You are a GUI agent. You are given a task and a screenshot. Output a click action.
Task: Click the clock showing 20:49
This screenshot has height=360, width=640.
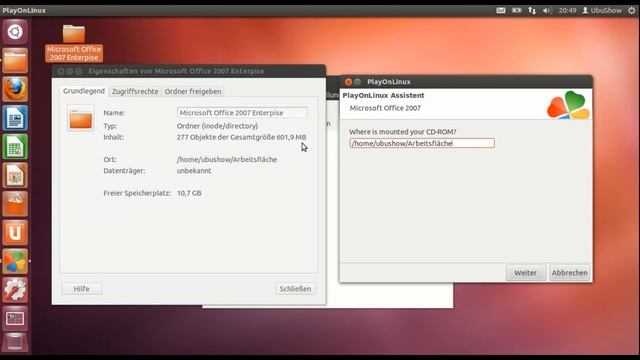pyautogui.click(x=567, y=11)
